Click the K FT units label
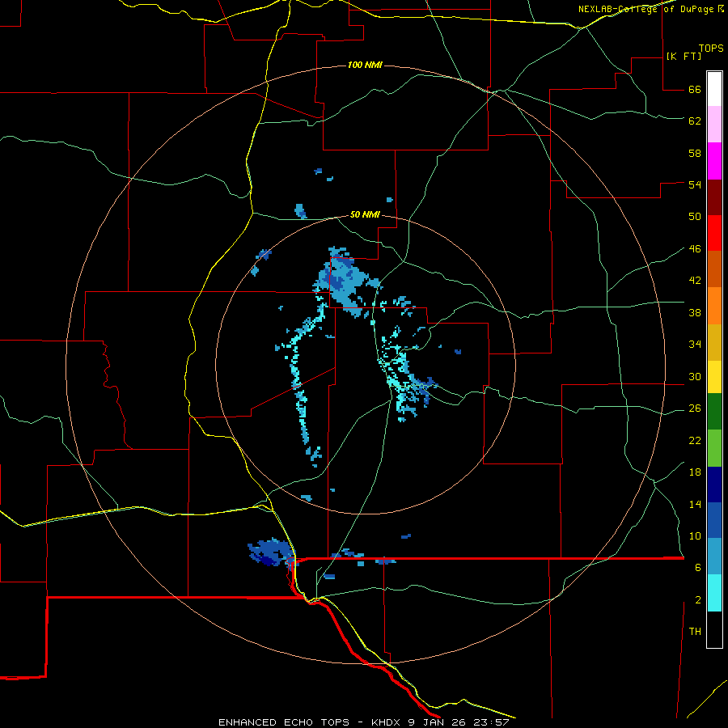The height and width of the screenshot is (728, 728). pos(684,56)
